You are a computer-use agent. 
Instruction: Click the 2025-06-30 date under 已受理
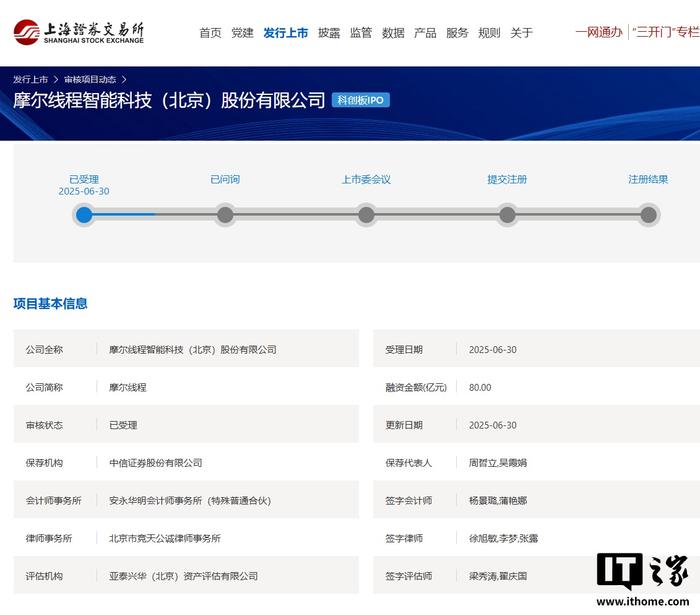tap(84, 191)
